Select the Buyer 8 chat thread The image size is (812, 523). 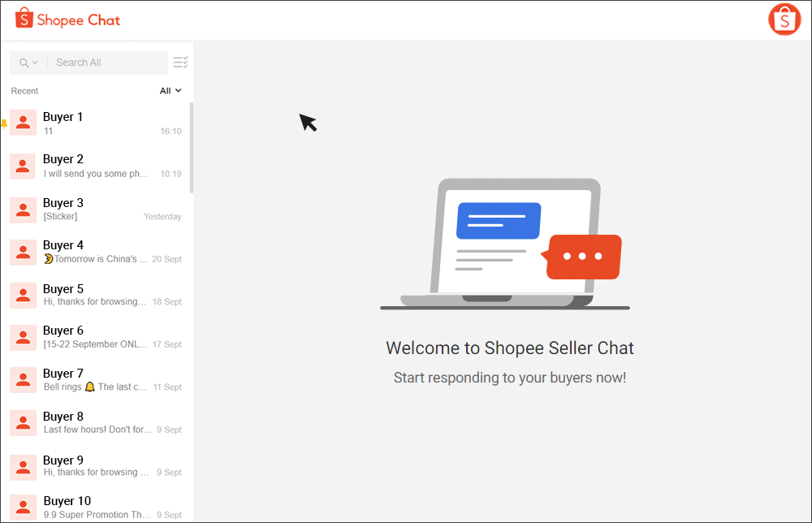(97, 421)
